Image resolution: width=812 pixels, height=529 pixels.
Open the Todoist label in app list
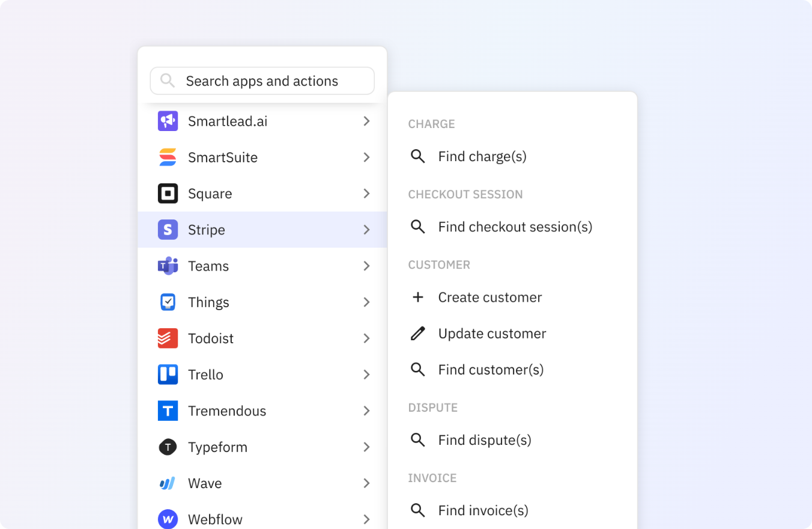point(211,338)
